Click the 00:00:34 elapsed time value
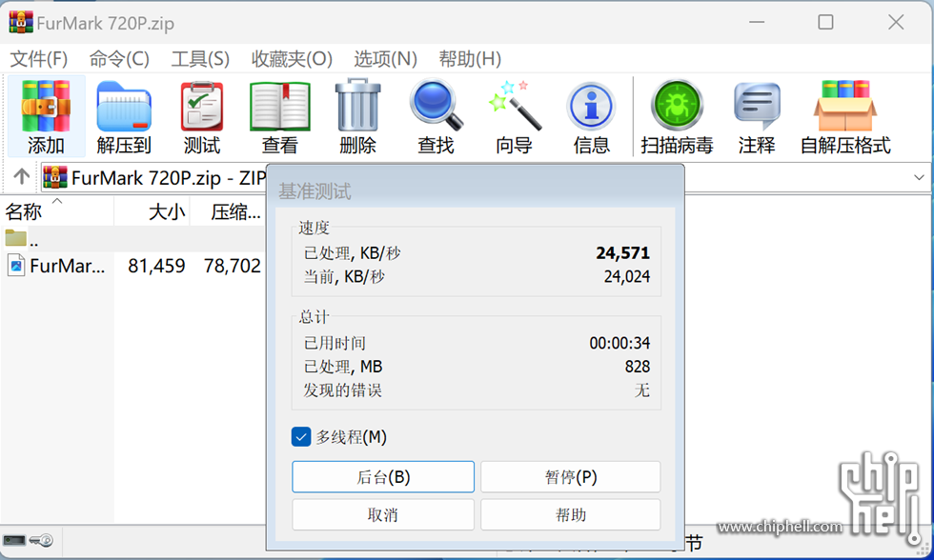 [619, 343]
